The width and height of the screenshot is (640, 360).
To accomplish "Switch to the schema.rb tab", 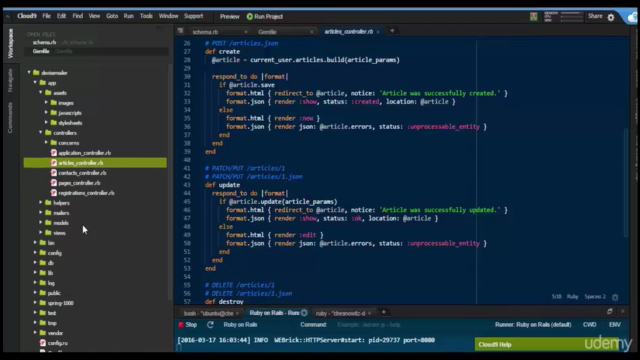I will [205, 32].
